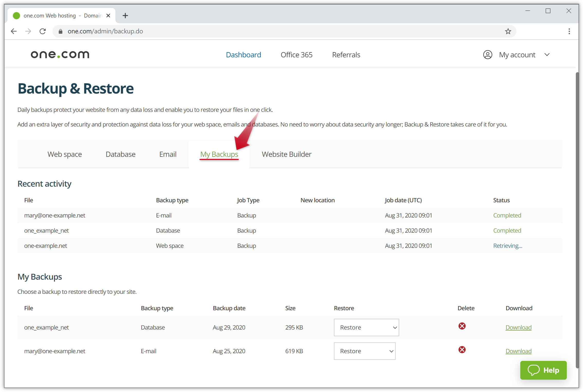Delete the one_example_net database backup
Screen dimensions: 583x392
pyautogui.click(x=462, y=326)
